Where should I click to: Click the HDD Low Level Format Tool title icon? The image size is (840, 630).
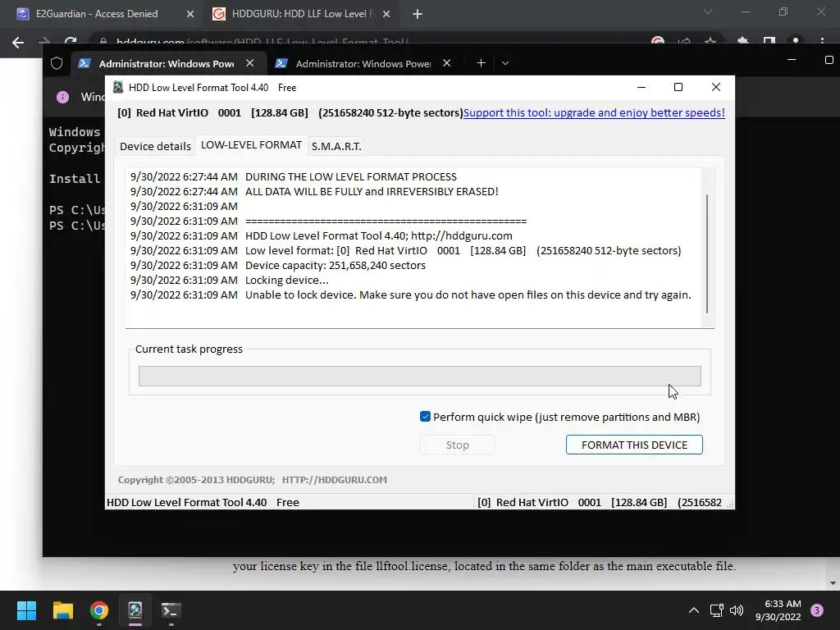[118, 87]
